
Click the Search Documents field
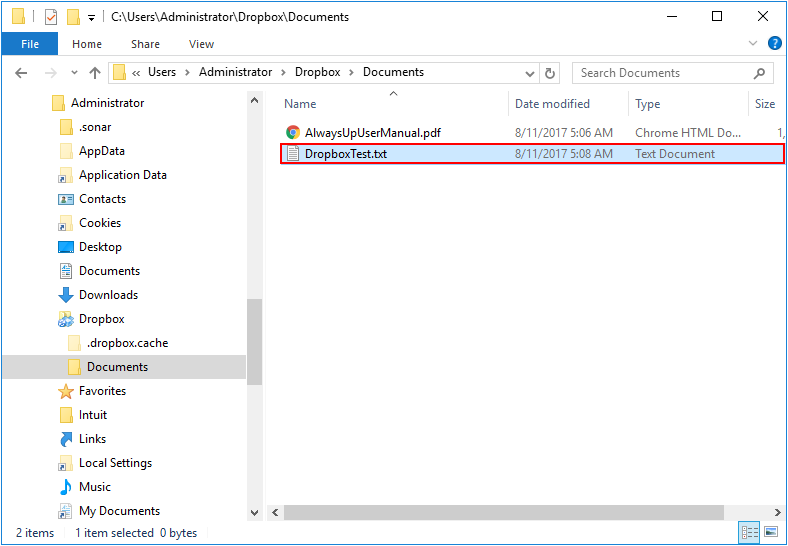pyautogui.click(x=672, y=73)
